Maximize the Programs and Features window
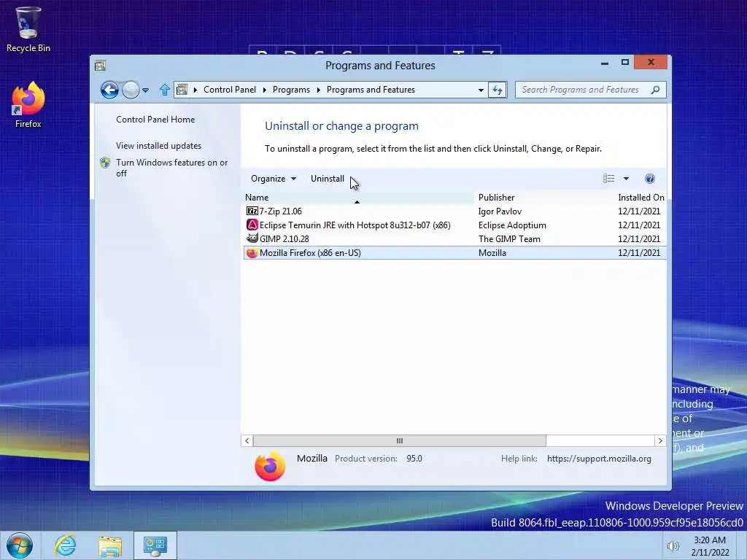 [625, 63]
